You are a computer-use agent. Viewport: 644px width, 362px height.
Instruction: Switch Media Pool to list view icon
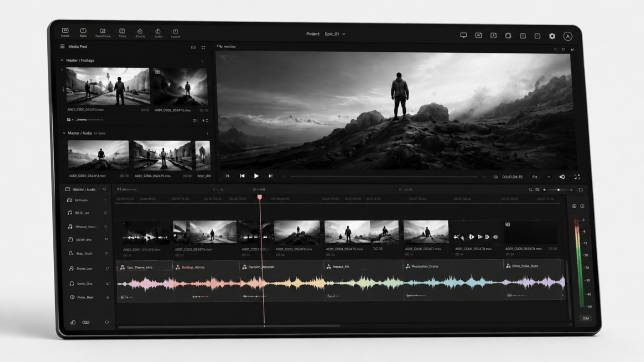coord(193,47)
